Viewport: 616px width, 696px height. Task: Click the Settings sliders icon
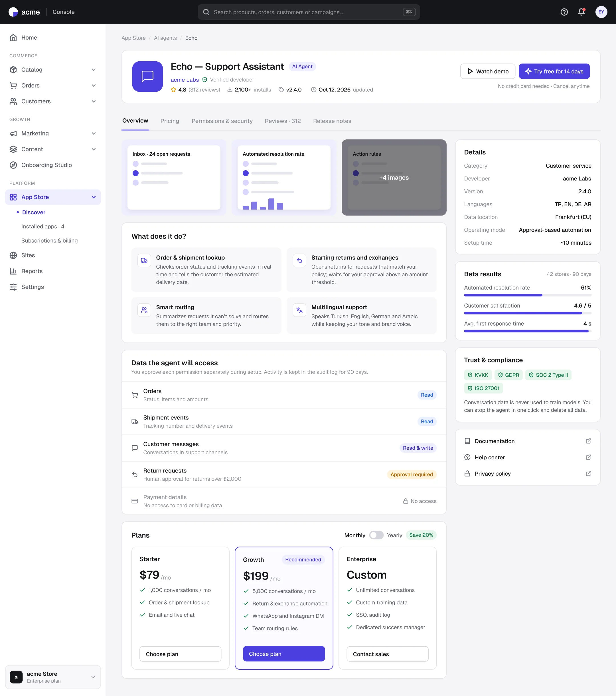coord(13,287)
